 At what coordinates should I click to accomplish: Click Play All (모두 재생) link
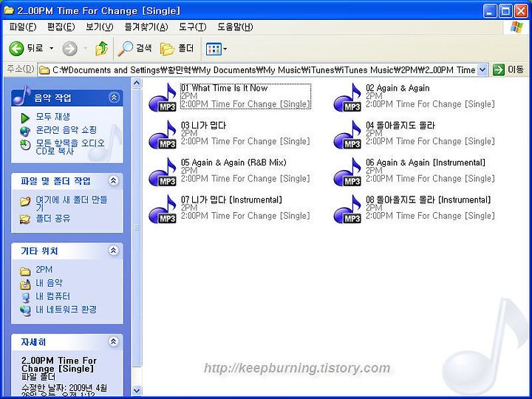(53, 117)
